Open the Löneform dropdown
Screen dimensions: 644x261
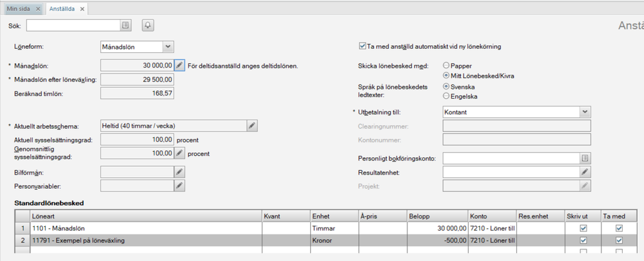pos(168,46)
